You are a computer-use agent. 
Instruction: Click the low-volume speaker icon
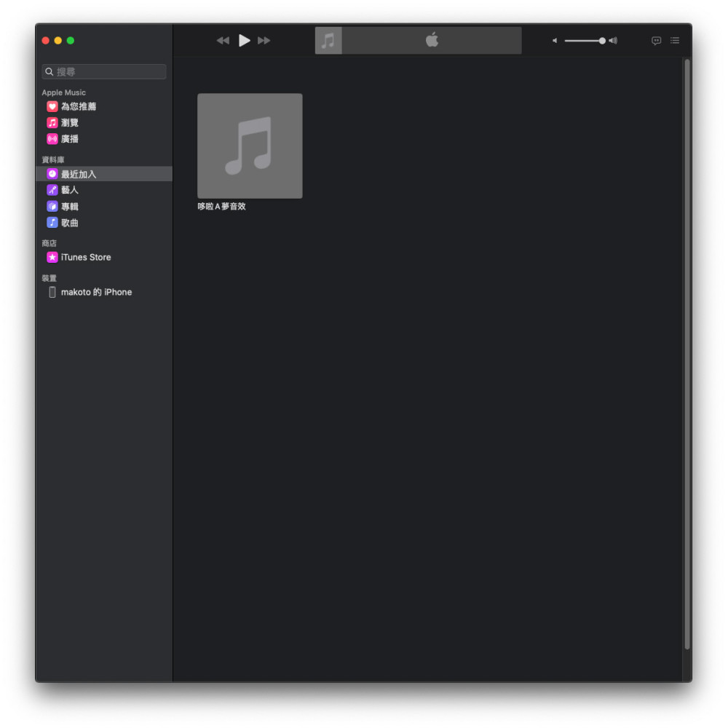click(555, 41)
